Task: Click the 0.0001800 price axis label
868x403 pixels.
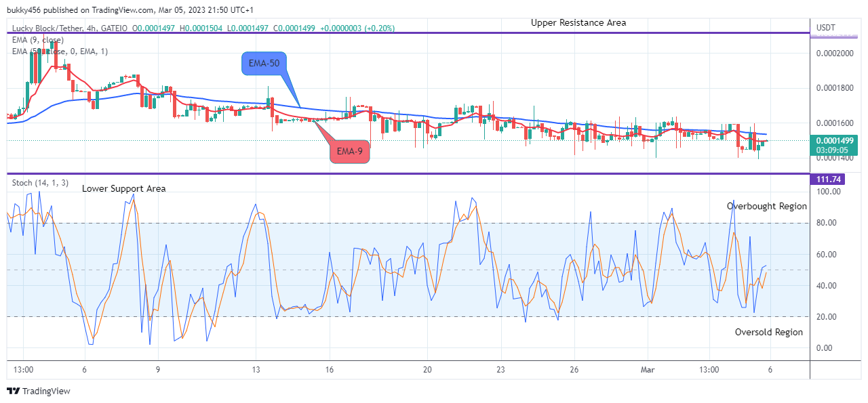Action: coord(835,87)
